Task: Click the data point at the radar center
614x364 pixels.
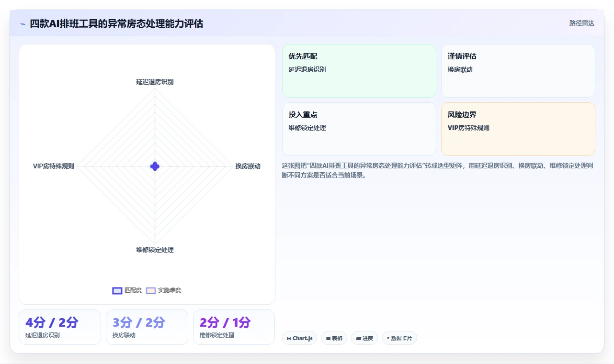Action: pos(155,166)
